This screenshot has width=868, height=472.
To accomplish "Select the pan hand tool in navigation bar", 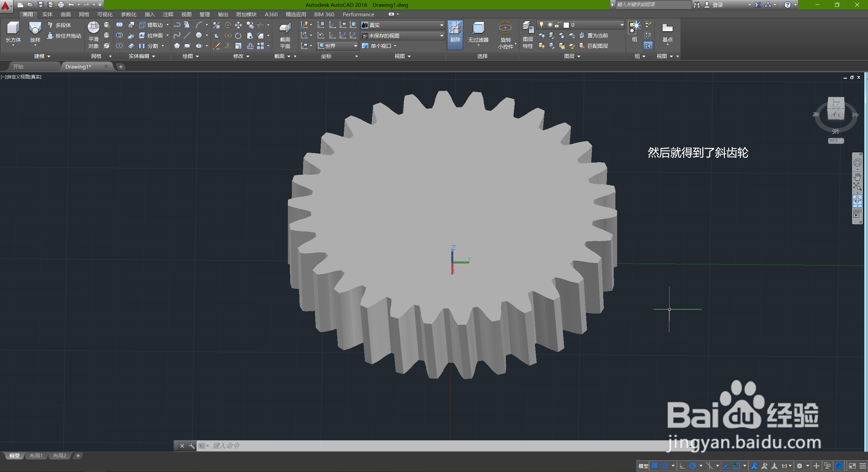I will coord(857,176).
